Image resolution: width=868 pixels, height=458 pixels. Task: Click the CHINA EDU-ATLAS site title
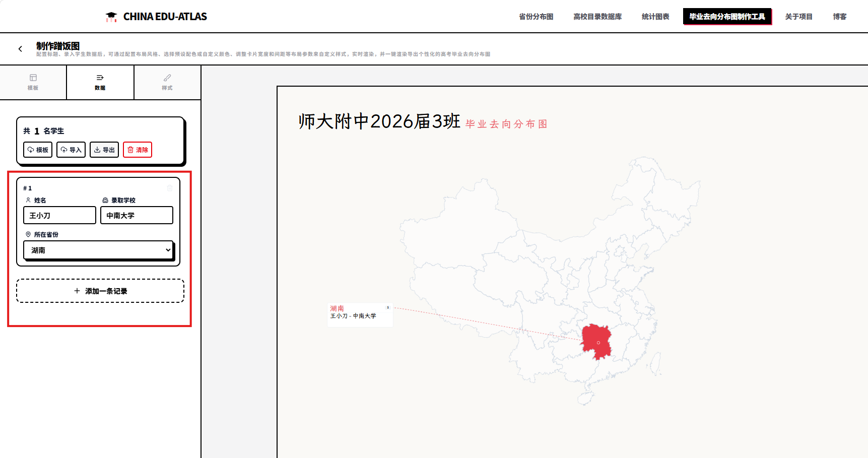165,17
